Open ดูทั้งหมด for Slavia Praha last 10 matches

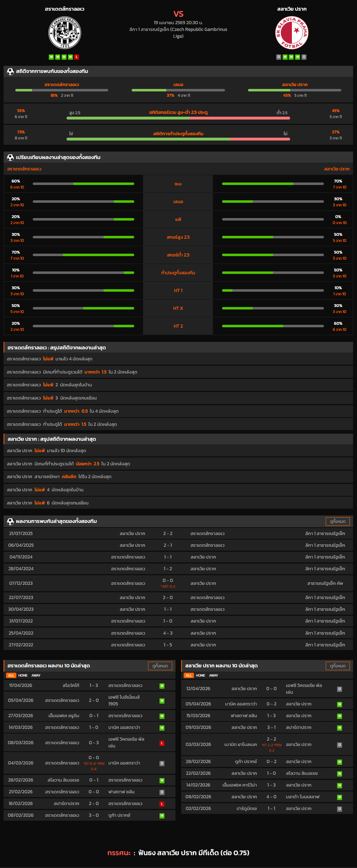pyautogui.click(x=337, y=666)
